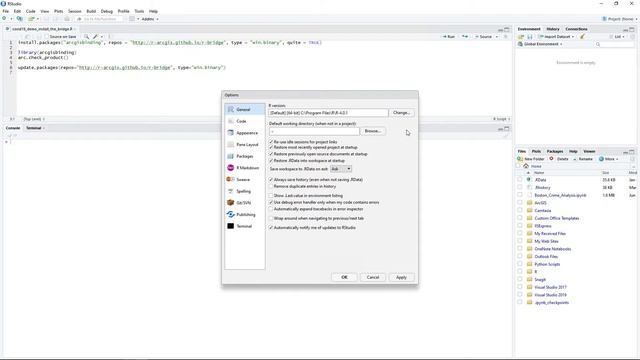Screen dimensions: 640x360
Task: Select the General category in Options
Action: 244,109
